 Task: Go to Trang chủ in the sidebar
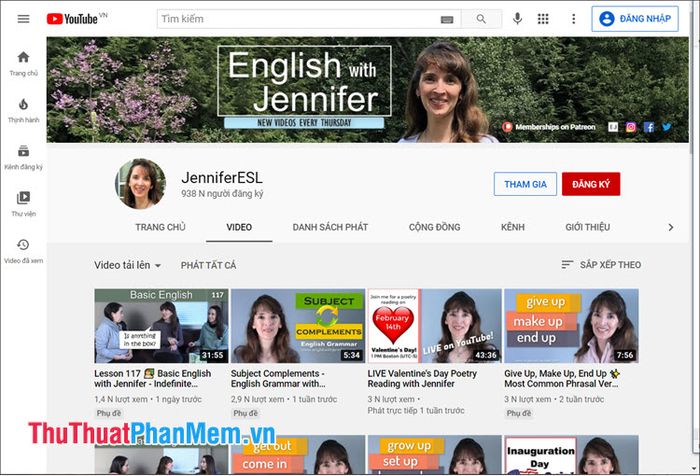[x=23, y=64]
